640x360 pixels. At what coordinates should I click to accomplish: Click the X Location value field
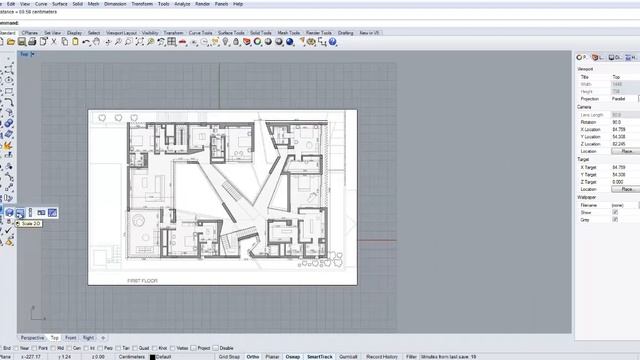click(625, 129)
